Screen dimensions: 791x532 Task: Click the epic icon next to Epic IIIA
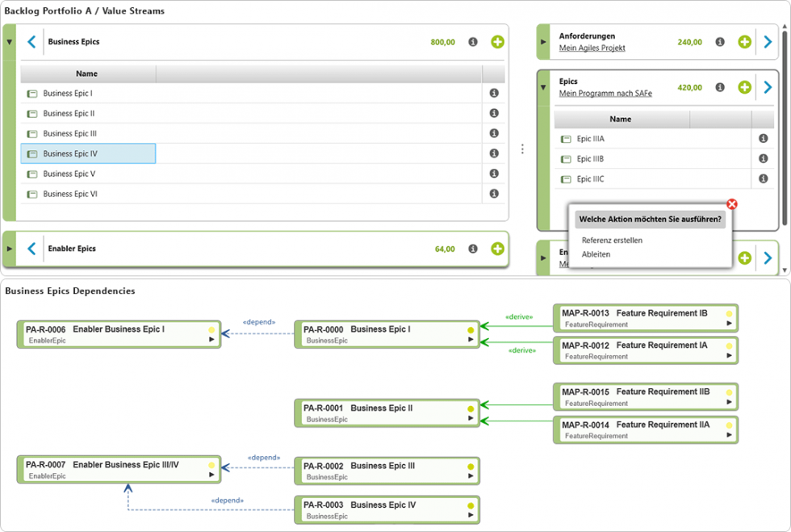[x=563, y=139]
